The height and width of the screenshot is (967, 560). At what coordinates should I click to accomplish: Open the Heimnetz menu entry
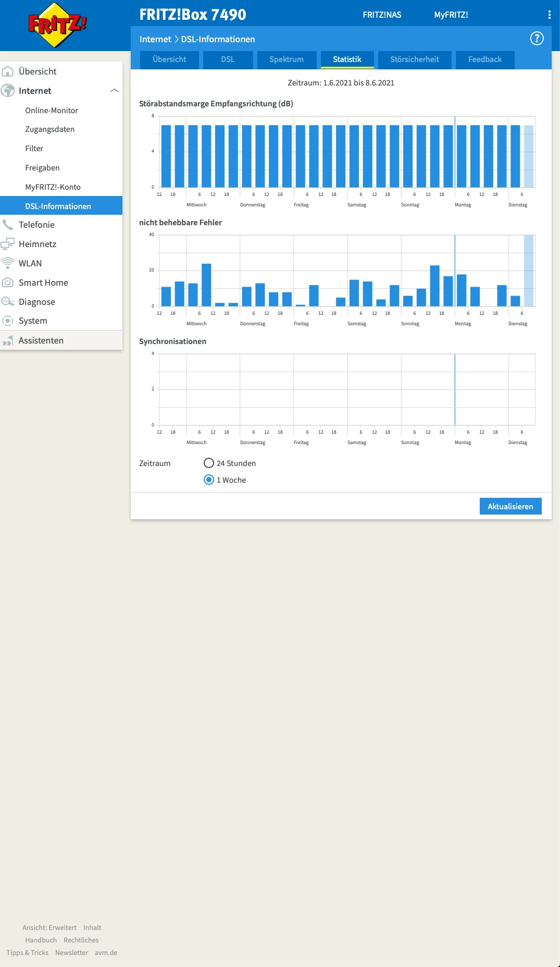pyautogui.click(x=38, y=244)
